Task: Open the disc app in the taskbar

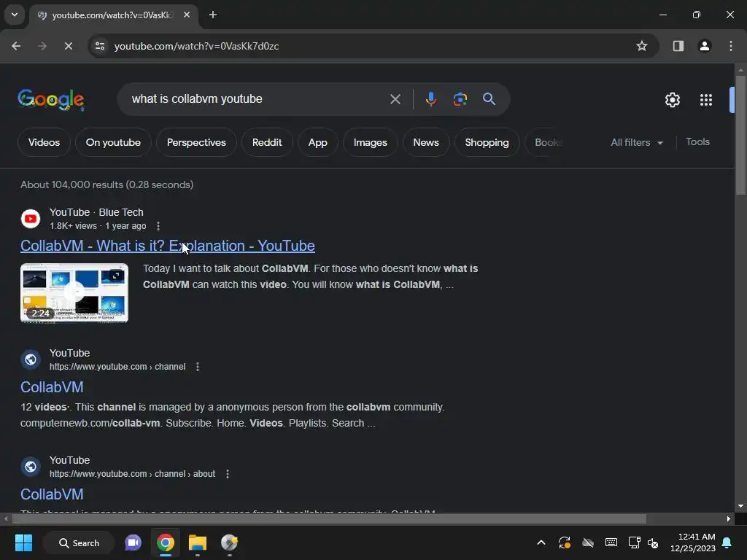Action: 229,542
